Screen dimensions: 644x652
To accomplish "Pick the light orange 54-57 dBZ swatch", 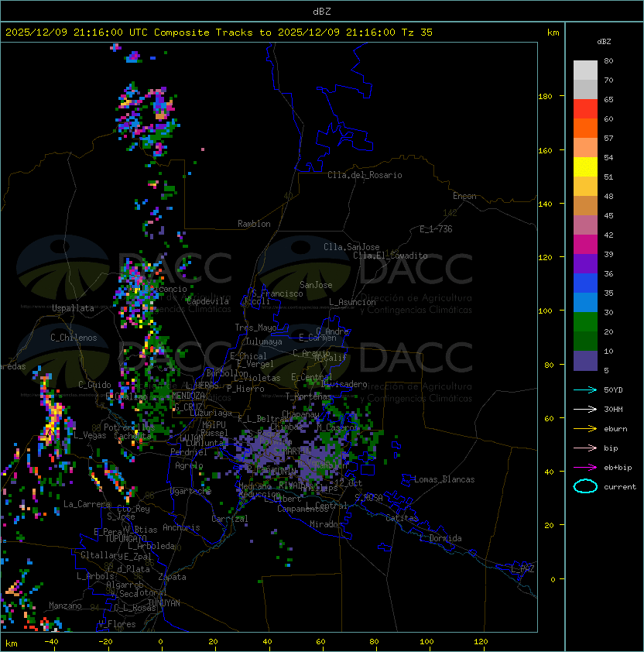I will point(585,148).
